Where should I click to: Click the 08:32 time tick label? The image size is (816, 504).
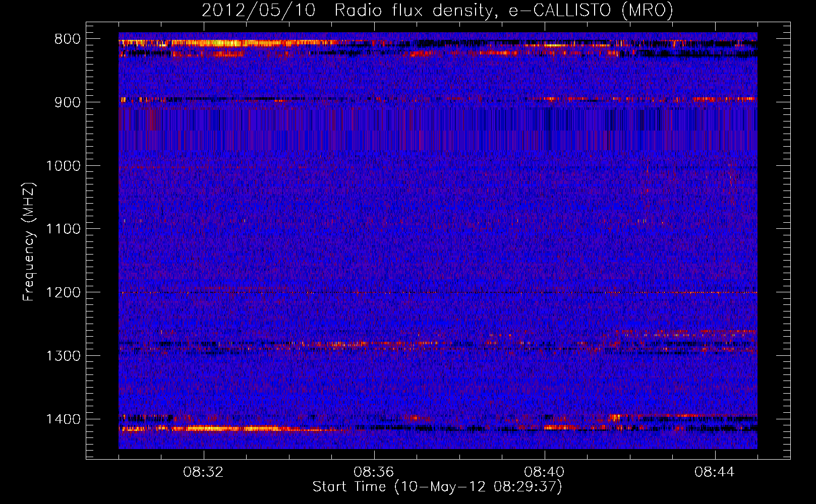tap(204, 472)
